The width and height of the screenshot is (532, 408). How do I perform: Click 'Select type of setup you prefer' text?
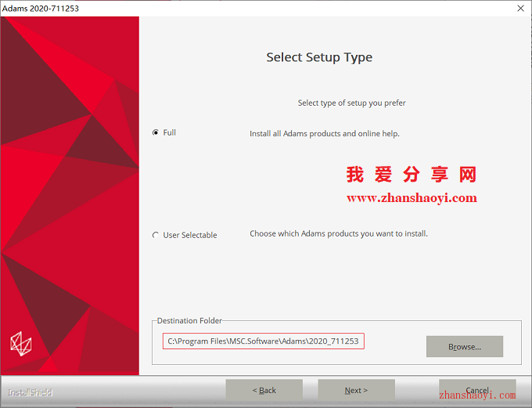[x=351, y=103]
